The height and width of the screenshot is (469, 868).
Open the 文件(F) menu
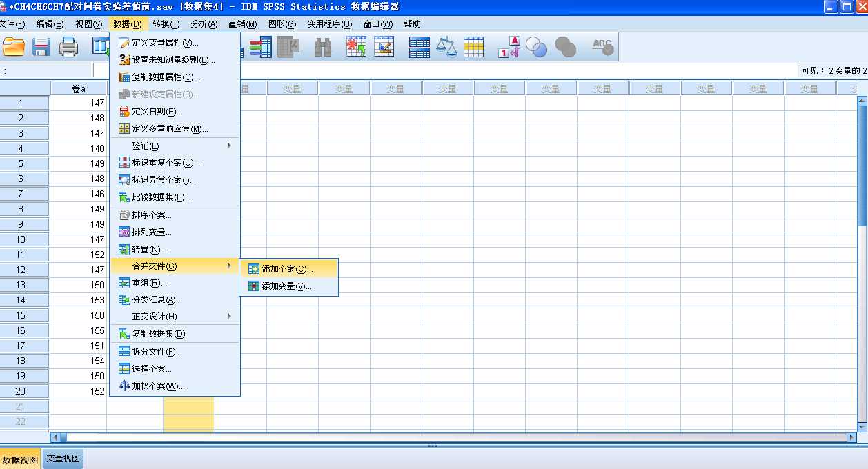pyautogui.click(x=12, y=24)
